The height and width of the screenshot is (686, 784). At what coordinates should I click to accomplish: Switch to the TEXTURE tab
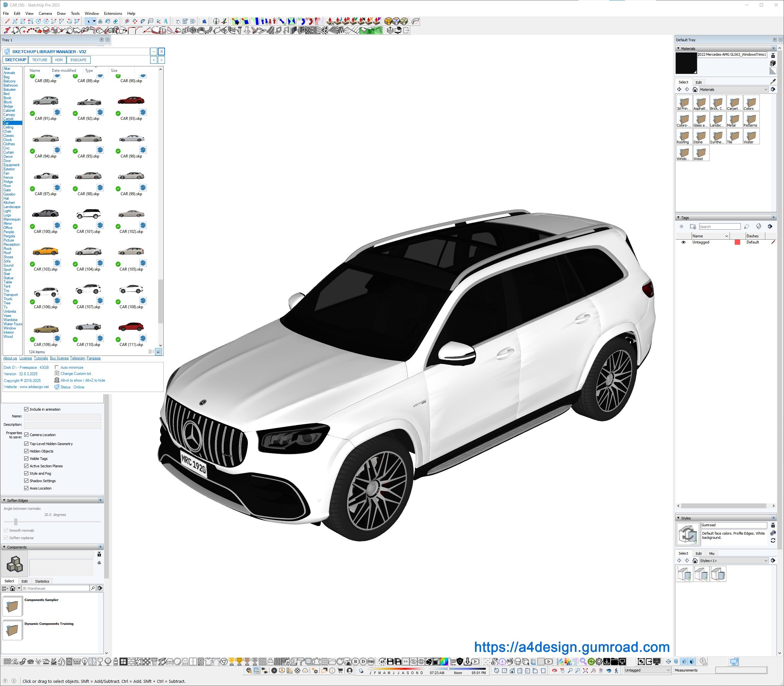tap(39, 60)
